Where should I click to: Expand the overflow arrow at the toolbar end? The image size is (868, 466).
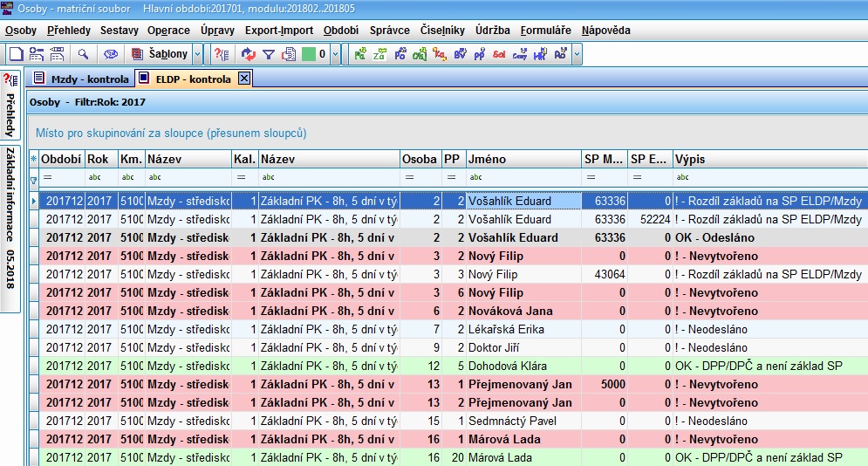pyautogui.click(x=577, y=54)
